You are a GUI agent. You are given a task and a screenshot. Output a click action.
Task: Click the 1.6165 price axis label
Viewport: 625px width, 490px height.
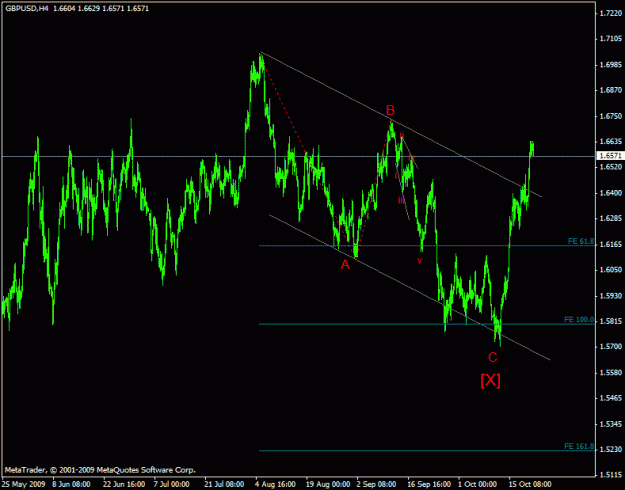click(x=611, y=244)
